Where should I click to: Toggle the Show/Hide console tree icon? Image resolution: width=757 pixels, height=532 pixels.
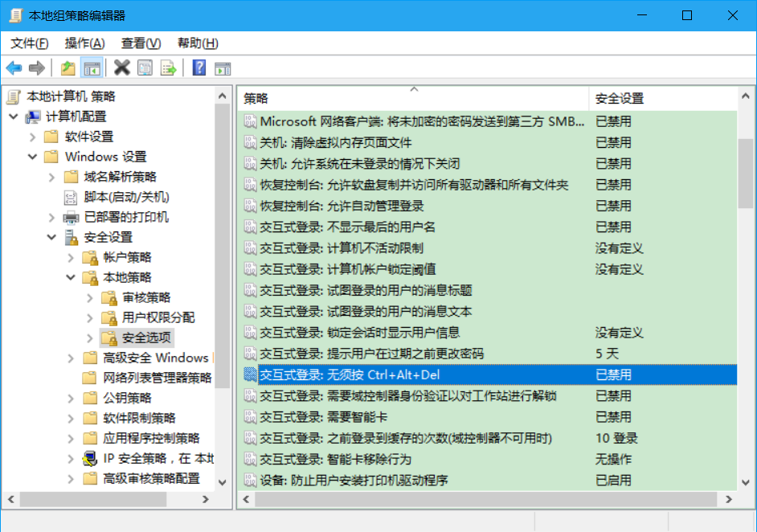[92, 68]
